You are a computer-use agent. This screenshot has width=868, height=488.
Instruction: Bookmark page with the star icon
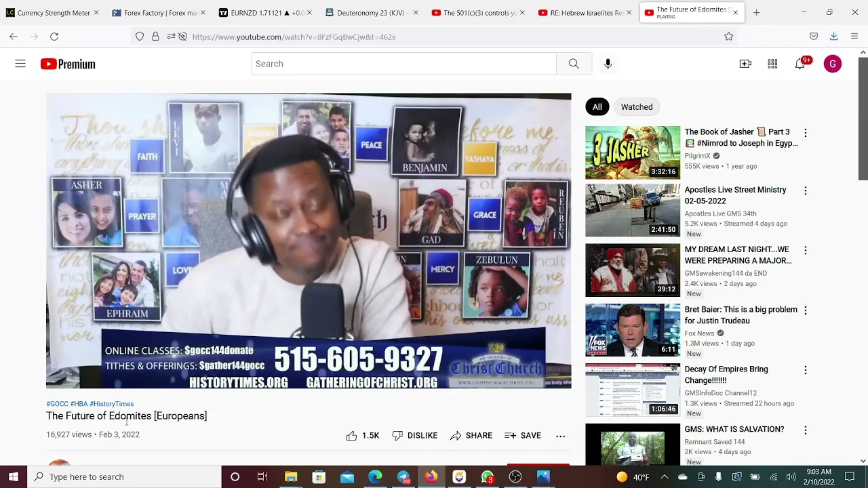728,37
